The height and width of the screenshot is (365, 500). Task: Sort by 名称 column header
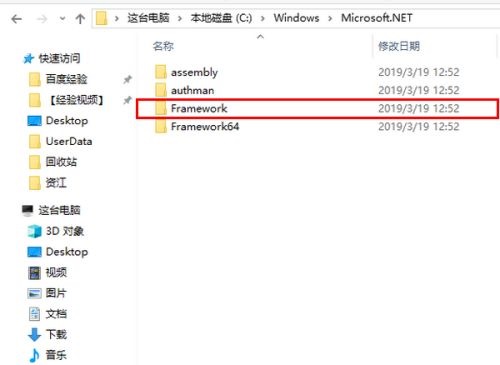click(x=163, y=46)
